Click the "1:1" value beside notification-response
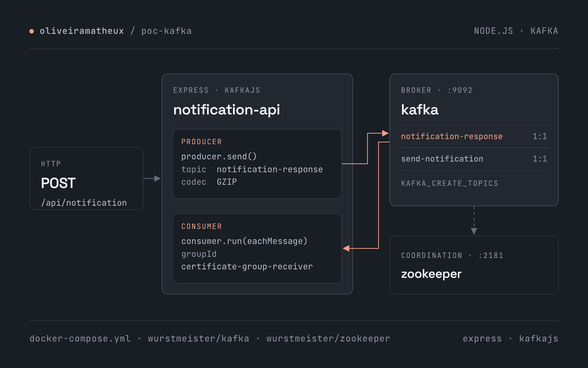 pyautogui.click(x=540, y=137)
